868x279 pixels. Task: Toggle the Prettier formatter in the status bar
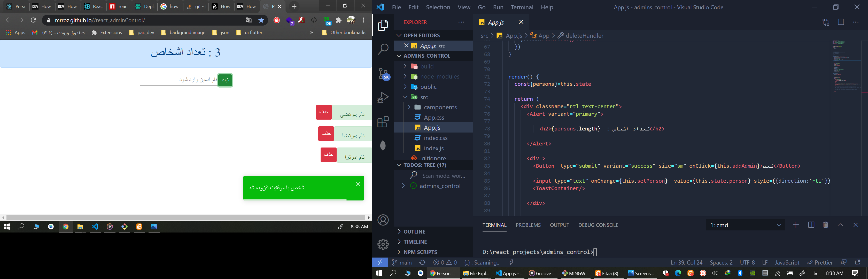point(820,262)
